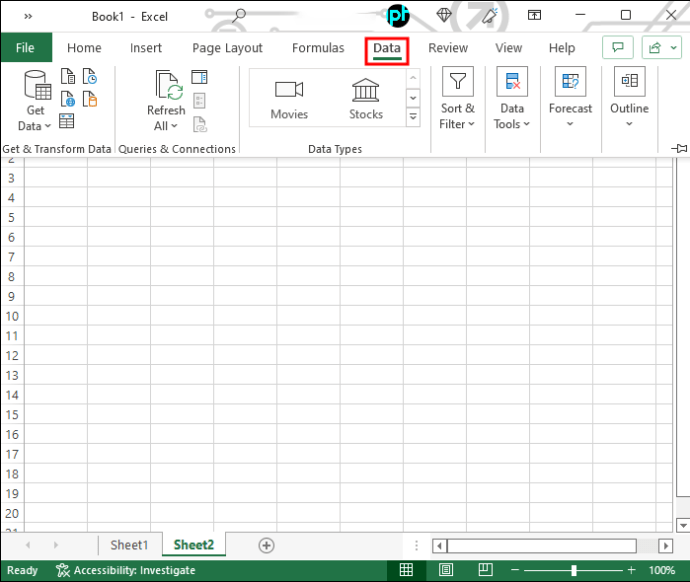Screen dimensions: 690x582
Task: Switch to Normal view in status bar
Action: click(x=406, y=570)
